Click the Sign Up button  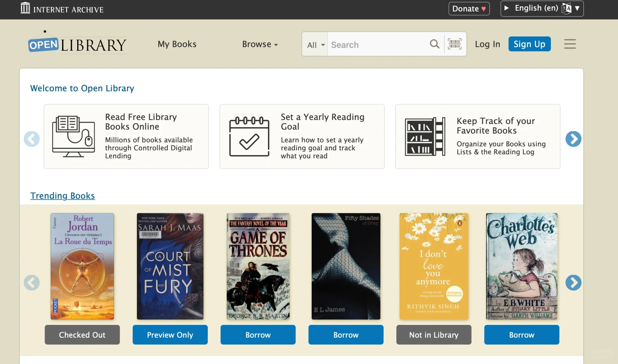(529, 44)
